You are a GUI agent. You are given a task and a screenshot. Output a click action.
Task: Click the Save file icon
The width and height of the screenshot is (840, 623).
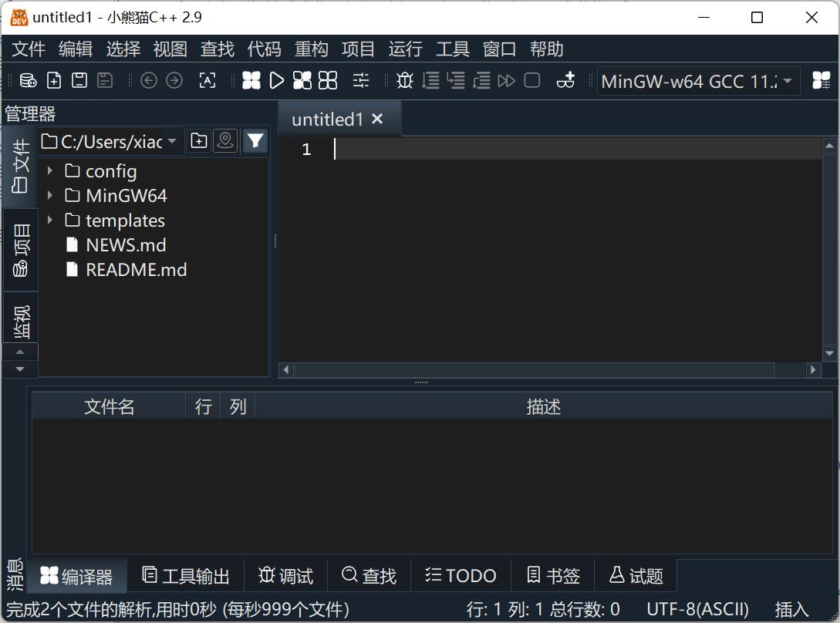[79, 80]
